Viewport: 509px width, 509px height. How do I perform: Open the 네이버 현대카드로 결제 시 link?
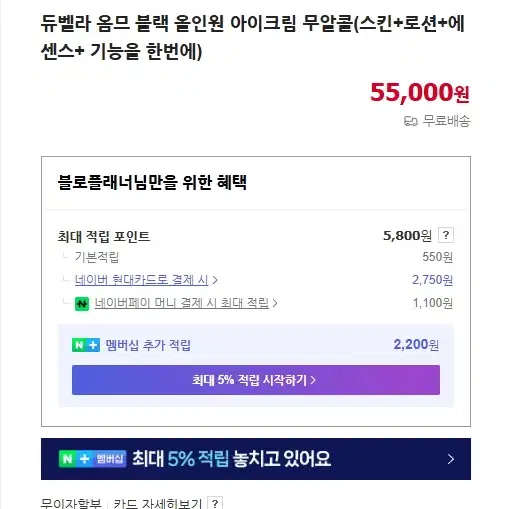[x=142, y=280]
